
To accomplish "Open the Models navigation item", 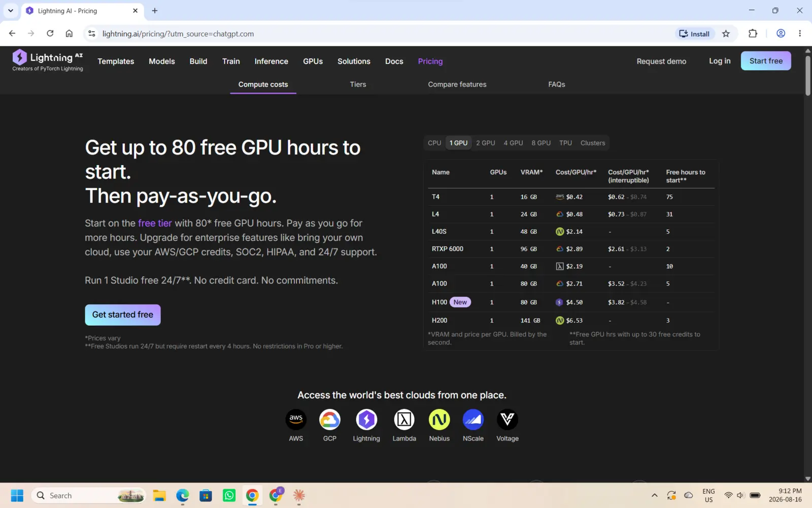I will [x=162, y=61].
